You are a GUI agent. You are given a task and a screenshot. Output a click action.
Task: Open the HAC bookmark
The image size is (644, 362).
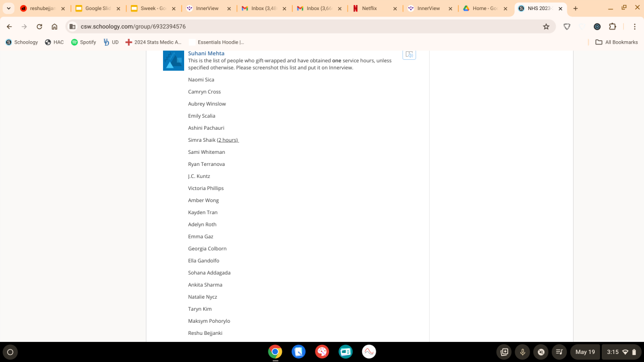54,42
